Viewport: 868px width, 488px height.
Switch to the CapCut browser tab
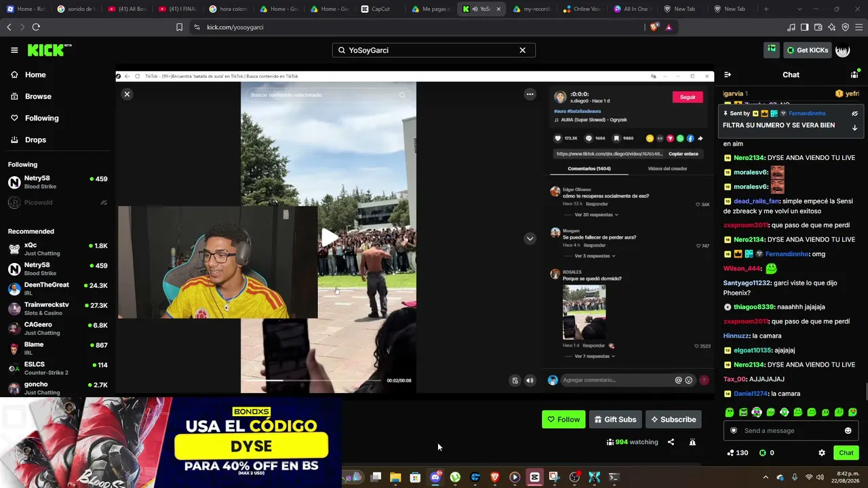380,9
